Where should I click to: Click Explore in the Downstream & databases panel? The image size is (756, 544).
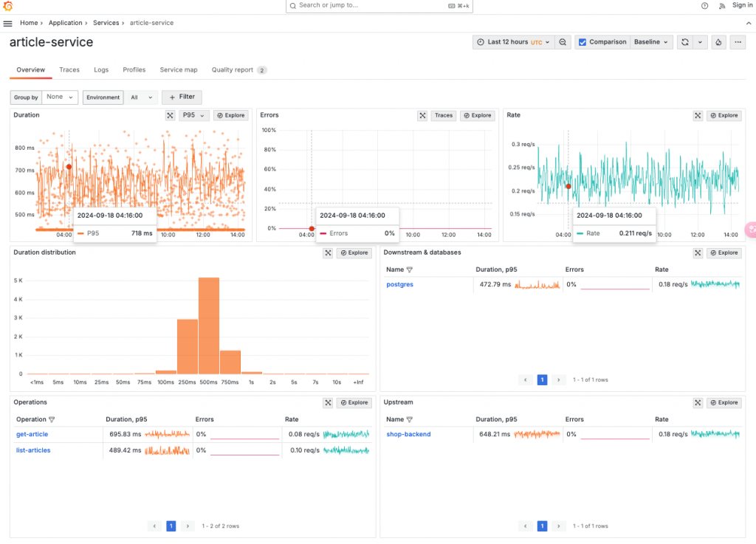click(724, 253)
